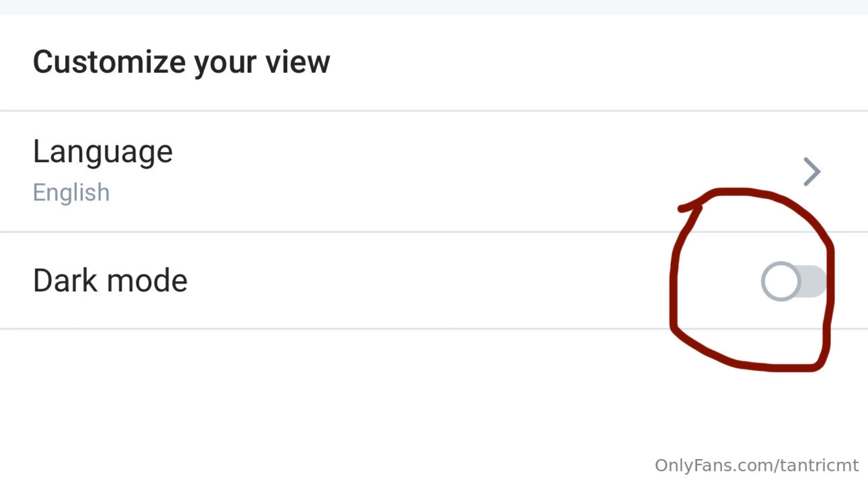
Task: Click the English language value
Action: click(71, 193)
